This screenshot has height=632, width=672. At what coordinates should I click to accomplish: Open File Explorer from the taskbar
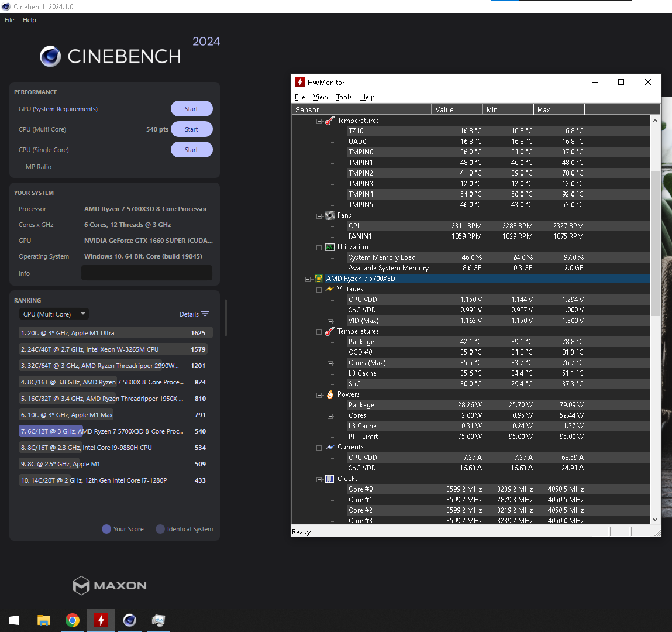(x=43, y=620)
